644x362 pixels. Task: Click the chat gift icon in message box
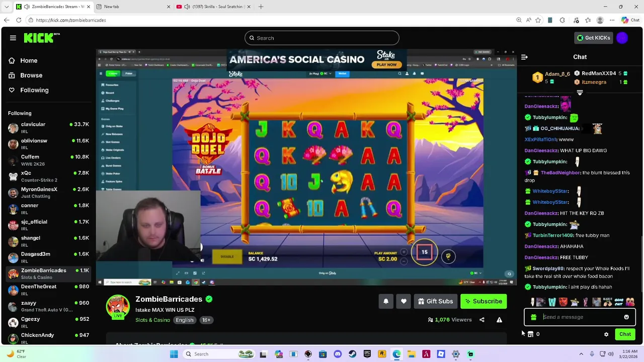click(x=533, y=317)
